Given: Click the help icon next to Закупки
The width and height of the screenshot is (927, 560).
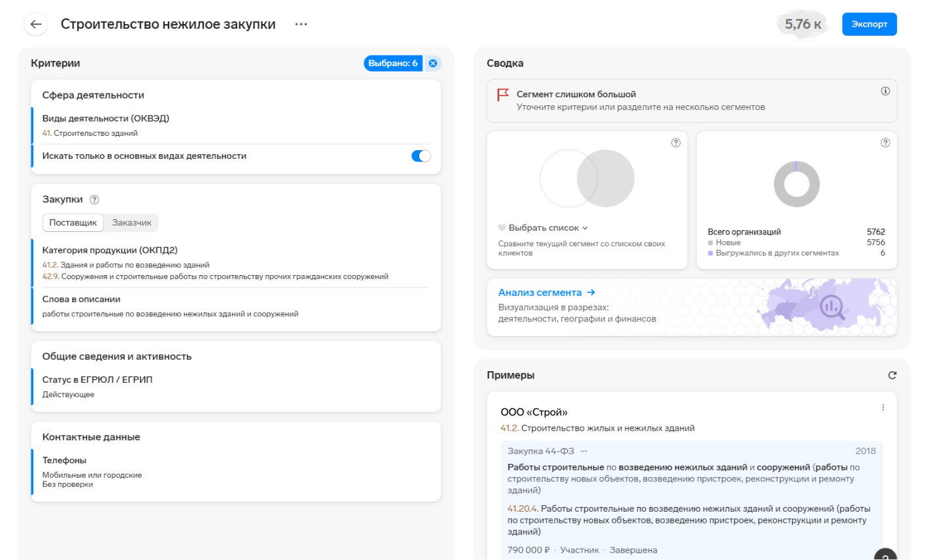Looking at the screenshot, I should (x=94, y=200).
